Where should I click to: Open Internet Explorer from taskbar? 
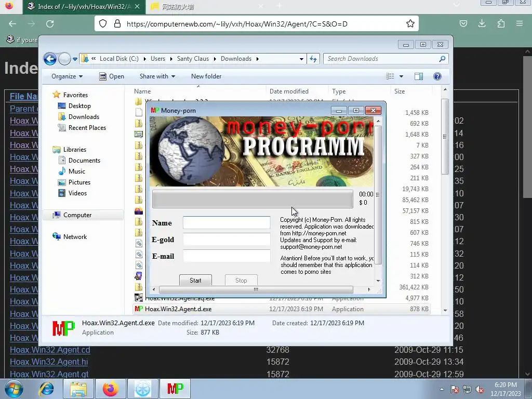[x=46, y=389]
